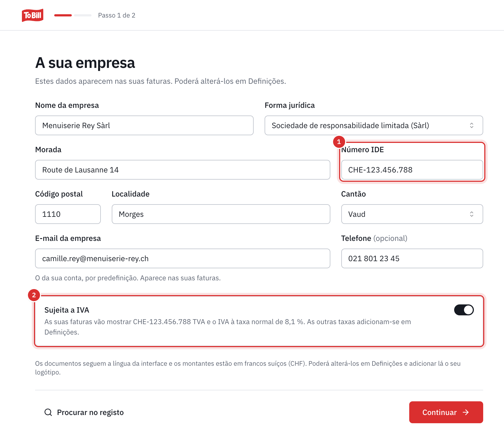Screen dimensions: 504x438
Task: Click the chevron arrows in Cantão field
Action: [x=472, y=214]
